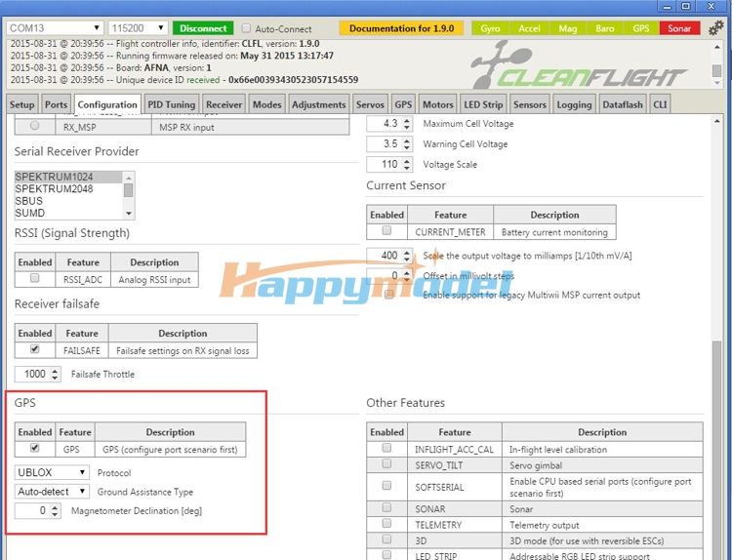This screenshot has height=560, width=732.
Task: Open the Logging tab
Action: pyautogui.click(x=574, y=104)
